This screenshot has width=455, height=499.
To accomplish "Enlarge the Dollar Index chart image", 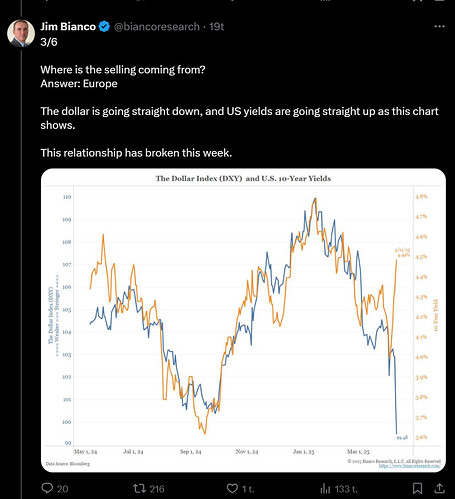I will point(243,320).
